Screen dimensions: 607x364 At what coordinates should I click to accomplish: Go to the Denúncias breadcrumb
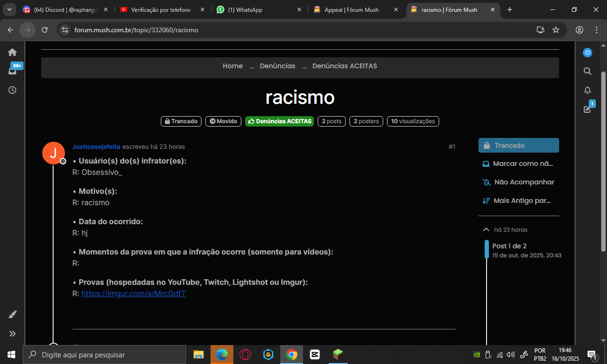coord(277,66)
